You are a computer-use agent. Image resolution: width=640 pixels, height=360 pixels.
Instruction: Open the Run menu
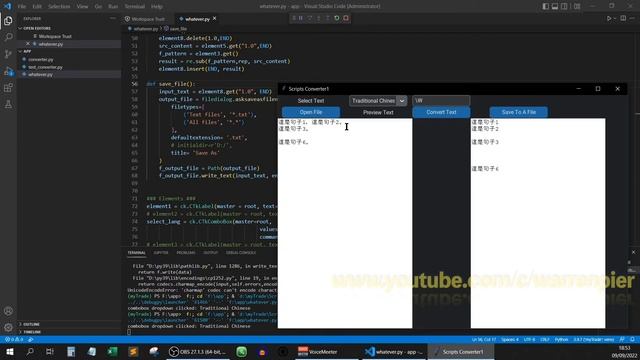point(113,7)
